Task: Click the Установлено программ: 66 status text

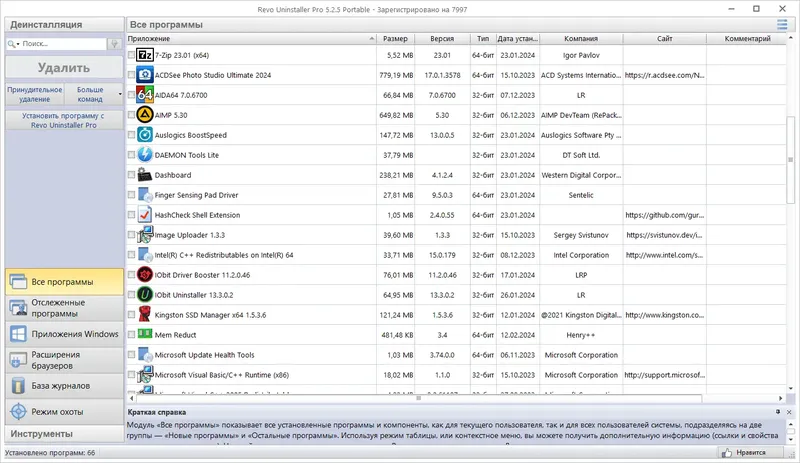Action: click(50, 452)
